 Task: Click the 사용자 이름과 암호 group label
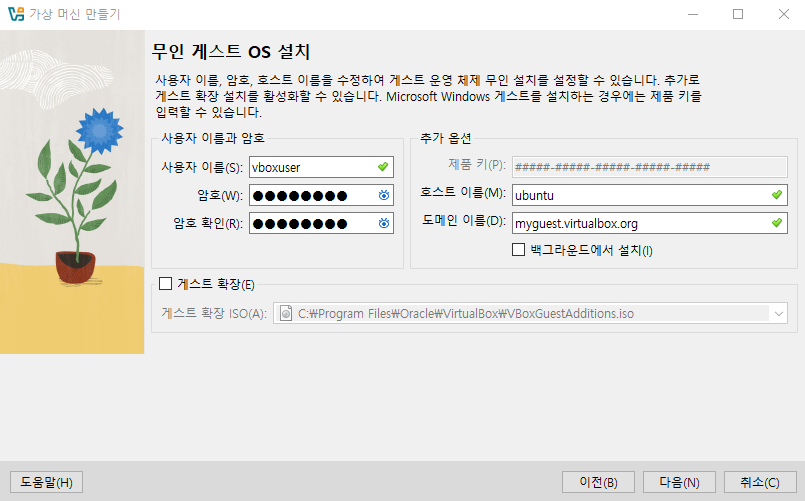click(x=213, y=138)
